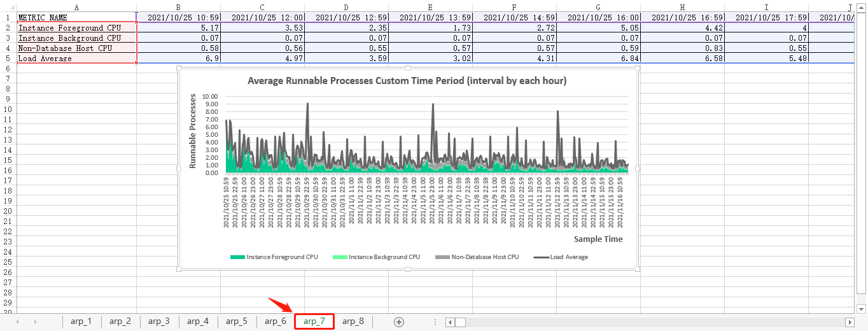
Task: Select cell with value 0.83
Action: [682, 48]
